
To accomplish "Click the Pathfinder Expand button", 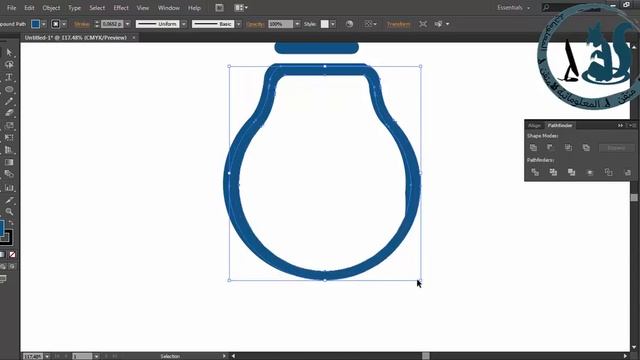I will click(616, 148).
